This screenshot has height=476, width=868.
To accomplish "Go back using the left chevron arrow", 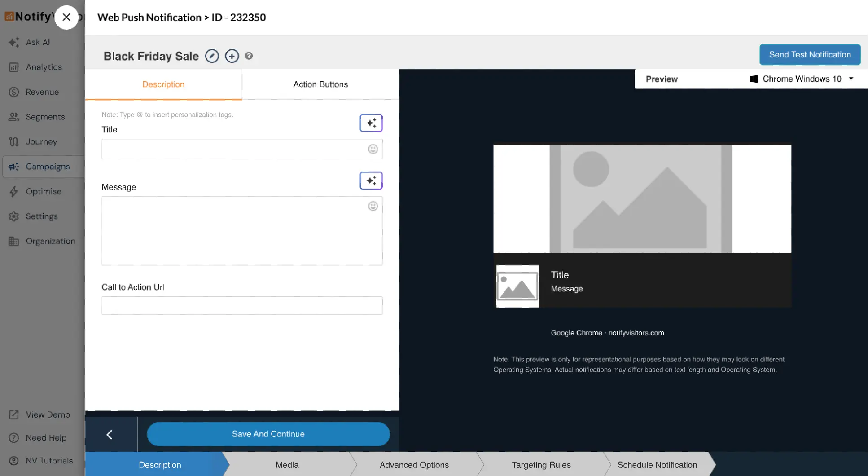I will coord(110,434).
